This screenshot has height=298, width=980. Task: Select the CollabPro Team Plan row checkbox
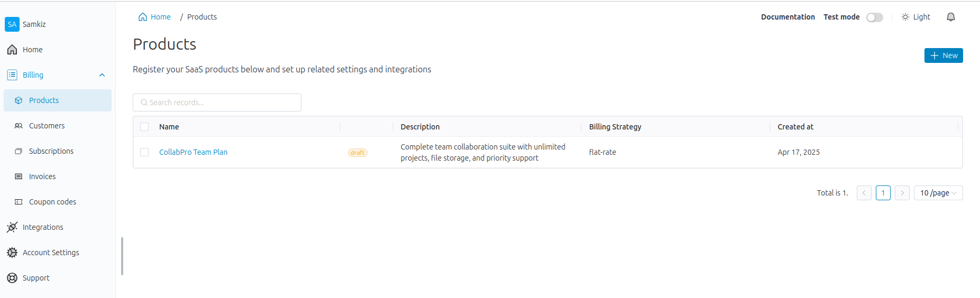pos(144,152)
